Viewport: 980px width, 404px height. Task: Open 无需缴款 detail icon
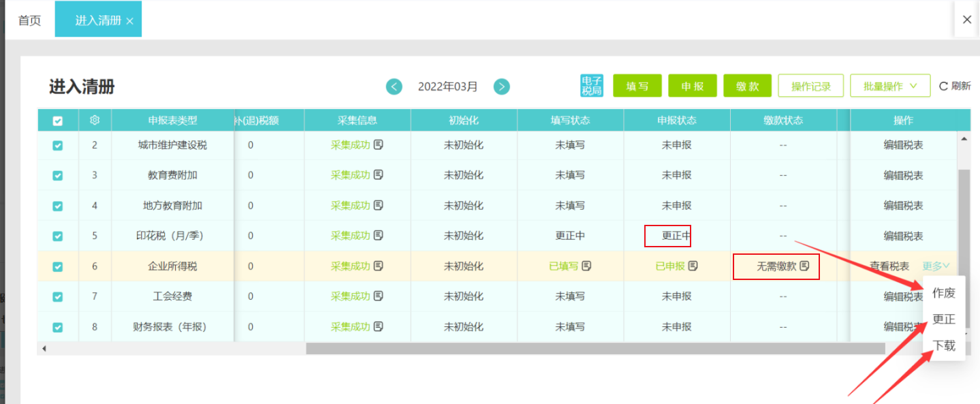804,266
